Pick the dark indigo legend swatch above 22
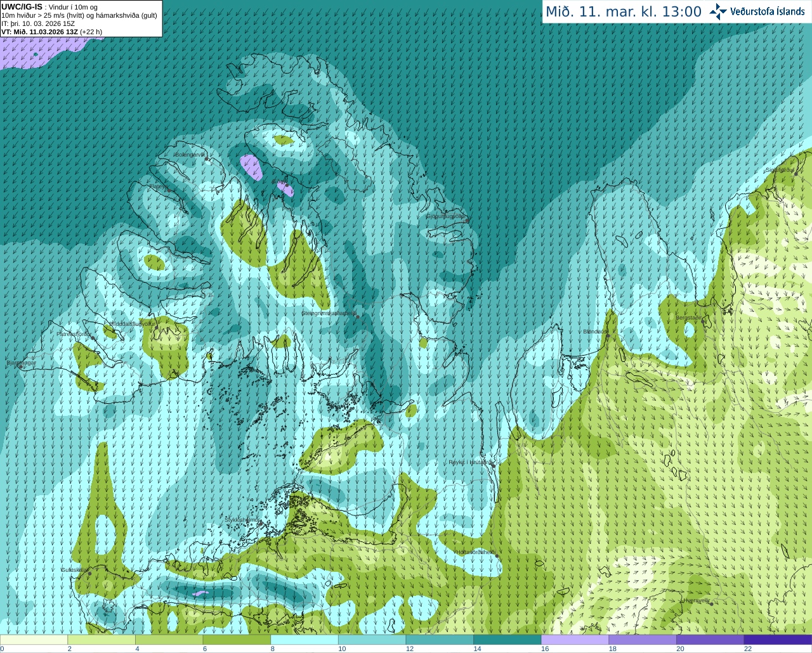The width and height of the screenshot is (812, 653). [x=778, y=640]
